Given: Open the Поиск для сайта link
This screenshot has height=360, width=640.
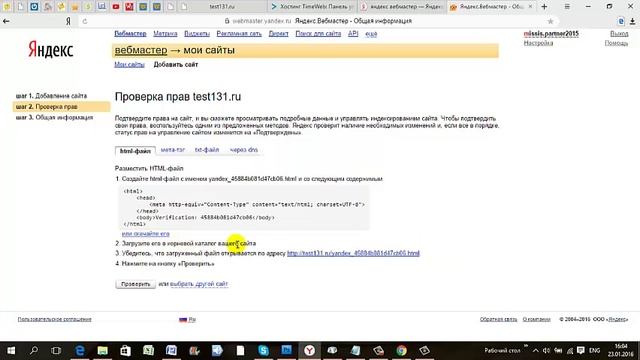Looking at the screenshot, I should [318, 34].
